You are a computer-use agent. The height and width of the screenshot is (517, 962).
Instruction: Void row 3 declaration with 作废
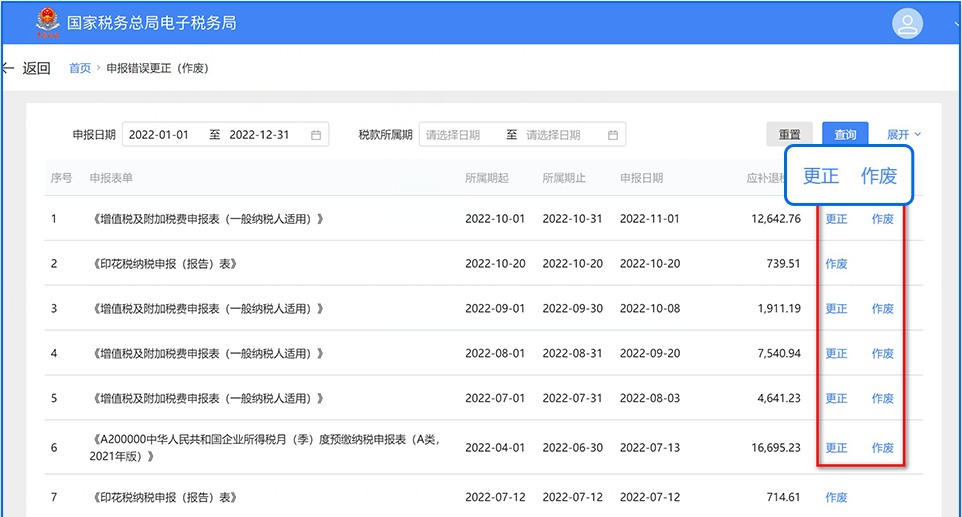tap(882, 309)
